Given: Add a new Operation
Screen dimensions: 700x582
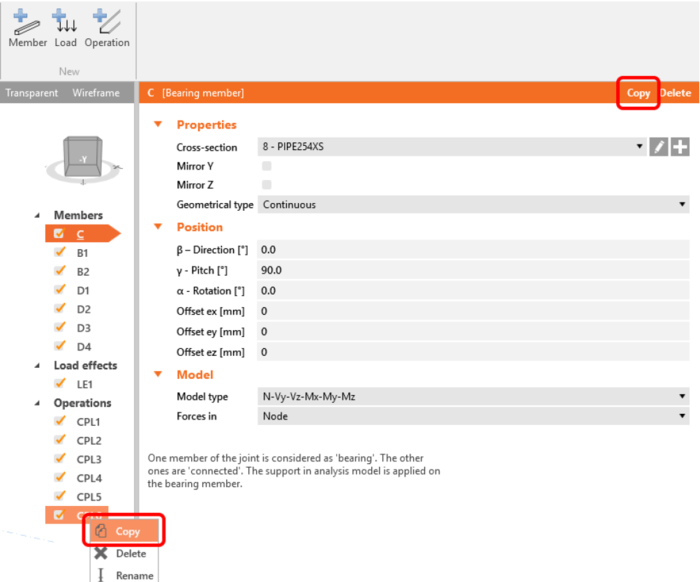Looking at the screenshot, I should 107,29.
